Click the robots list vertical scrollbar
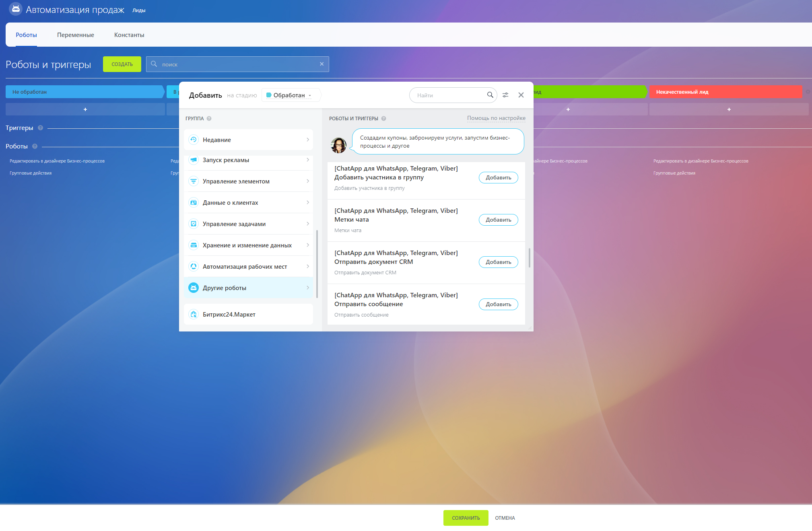Screen dimensions: 812x531 [x=529, y=257]
